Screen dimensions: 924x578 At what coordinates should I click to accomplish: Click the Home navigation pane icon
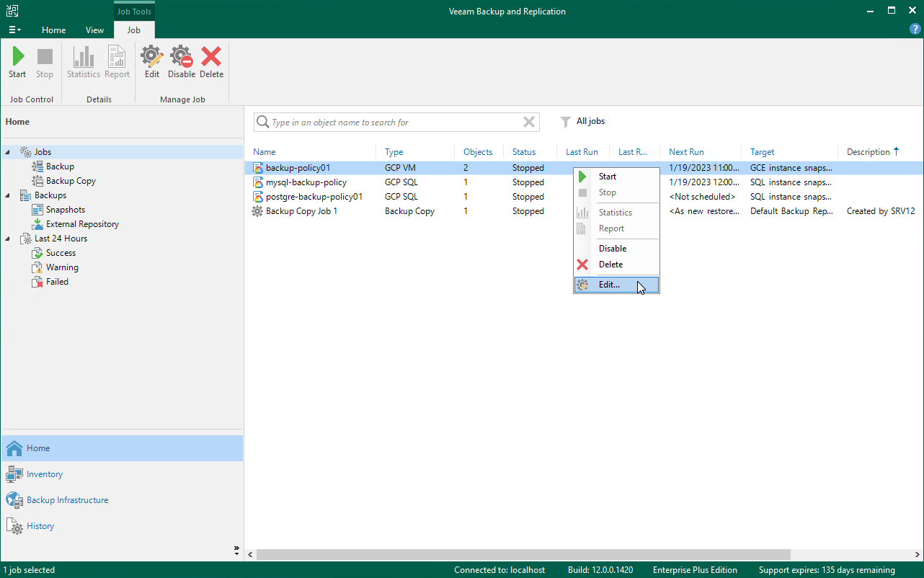(15, 448)
